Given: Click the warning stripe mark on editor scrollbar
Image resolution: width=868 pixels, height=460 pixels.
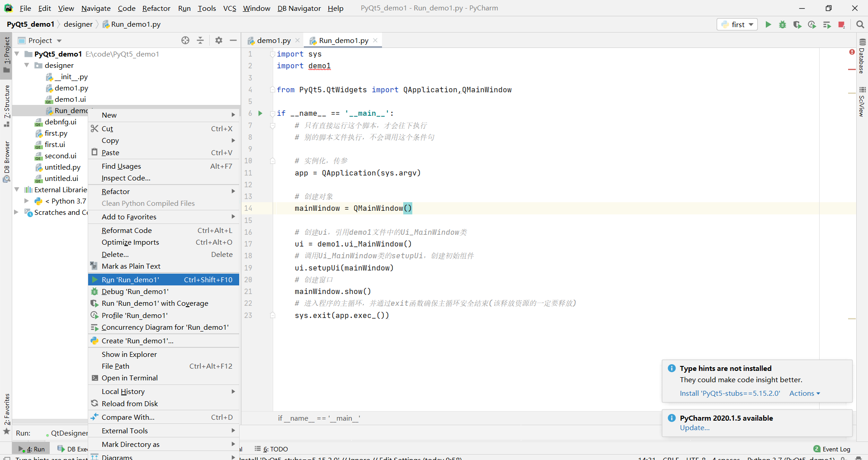Looking at the screenshot, I should (x=852, y=93).
